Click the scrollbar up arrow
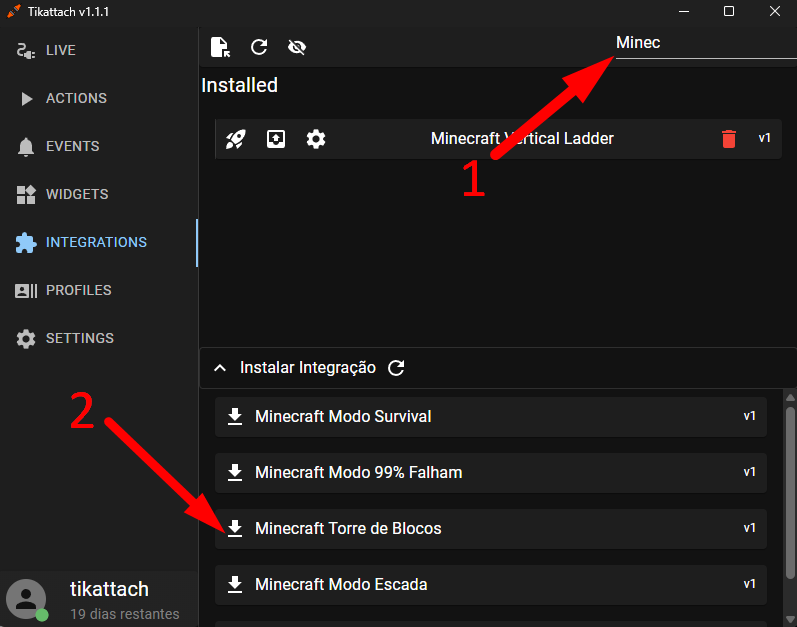 coord(790,397)
